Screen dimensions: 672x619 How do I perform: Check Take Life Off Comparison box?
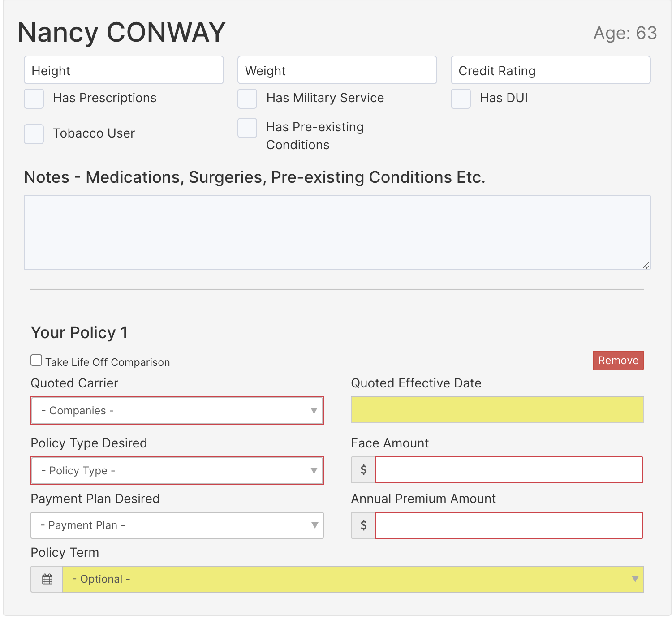point(36,360)
